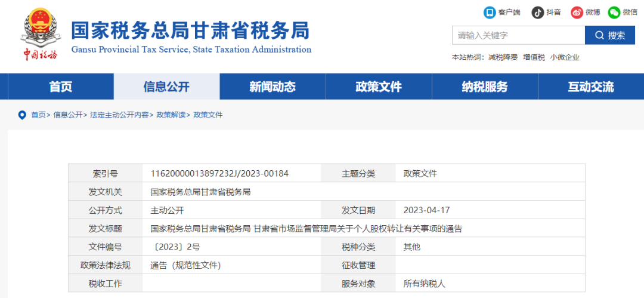Click the 发文标题 label cell
Screen dimensions: 644x298
tap(106, 229)
